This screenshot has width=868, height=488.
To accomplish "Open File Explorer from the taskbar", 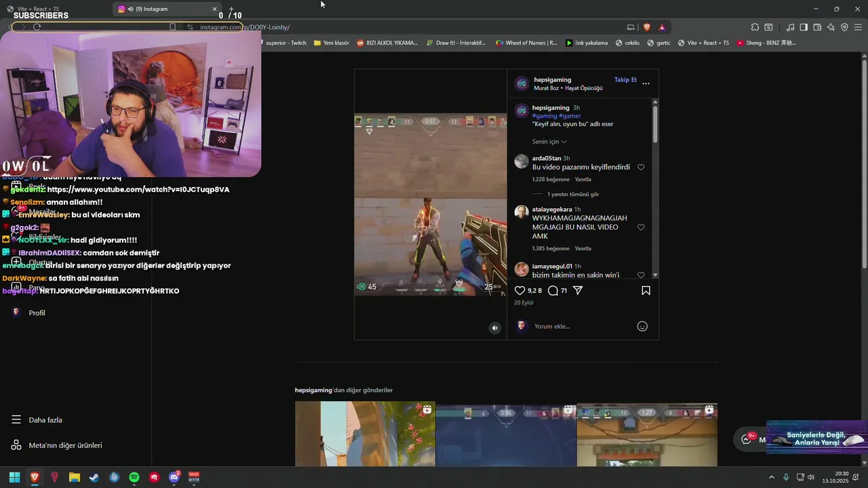I will pos(75,477).
